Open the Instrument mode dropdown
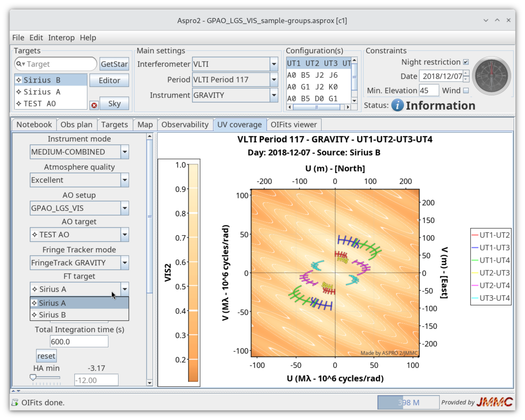 [x=125, y=152]
